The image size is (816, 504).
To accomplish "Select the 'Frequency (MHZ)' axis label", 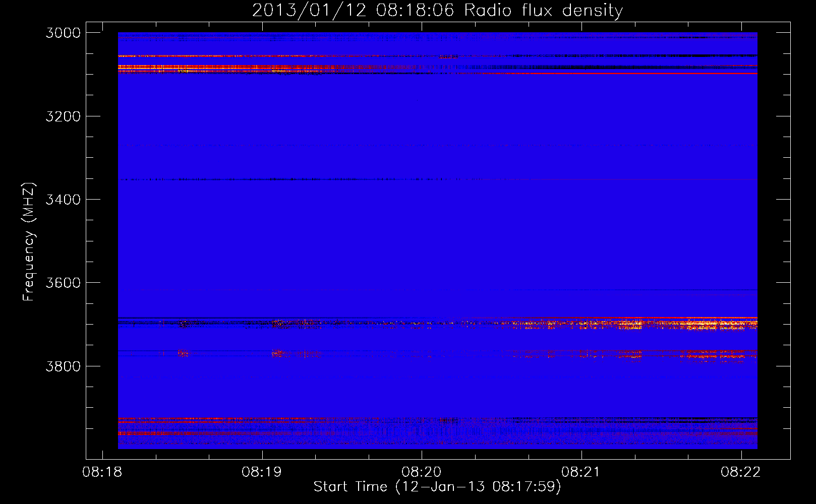I will [29, 242].
